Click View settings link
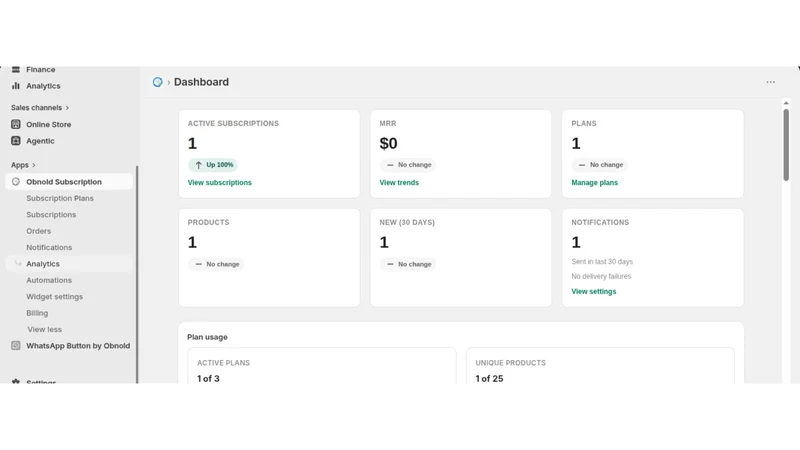800x450 pixels. pyautogui.click(x=593, y=291)
